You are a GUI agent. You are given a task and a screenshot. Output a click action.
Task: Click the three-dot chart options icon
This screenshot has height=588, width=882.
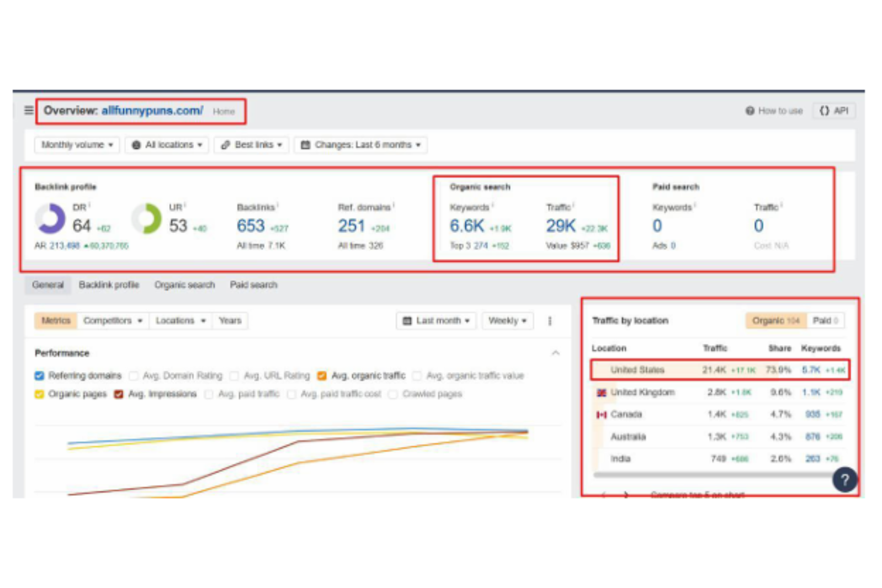[x=550, y=321]
